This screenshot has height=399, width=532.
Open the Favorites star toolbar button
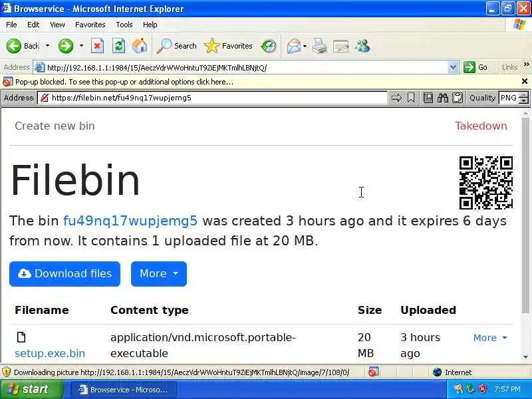click(228, 46)
